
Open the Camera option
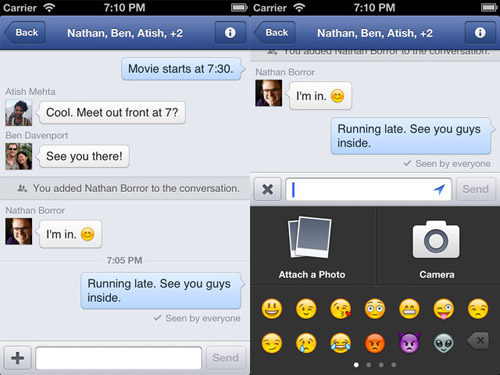[438, 246]
